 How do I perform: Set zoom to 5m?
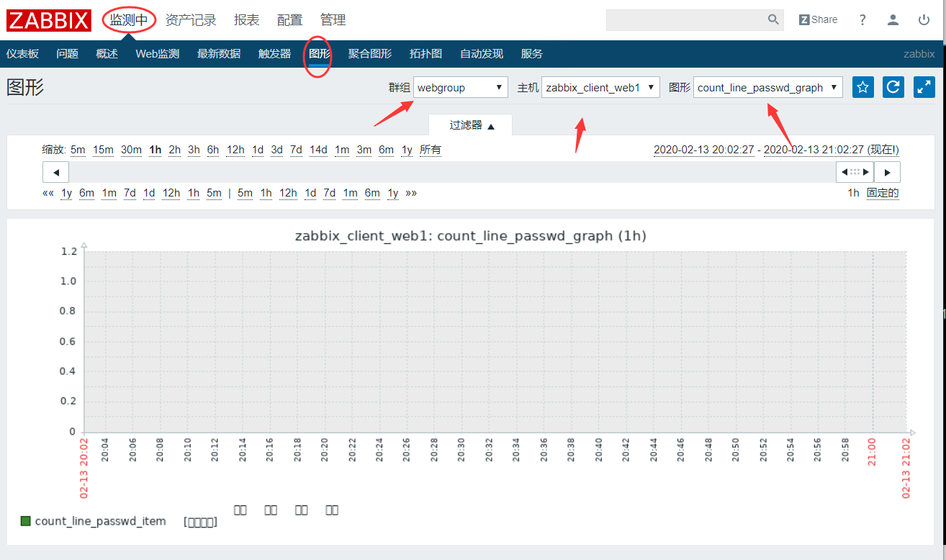click(x=78, y=150)
